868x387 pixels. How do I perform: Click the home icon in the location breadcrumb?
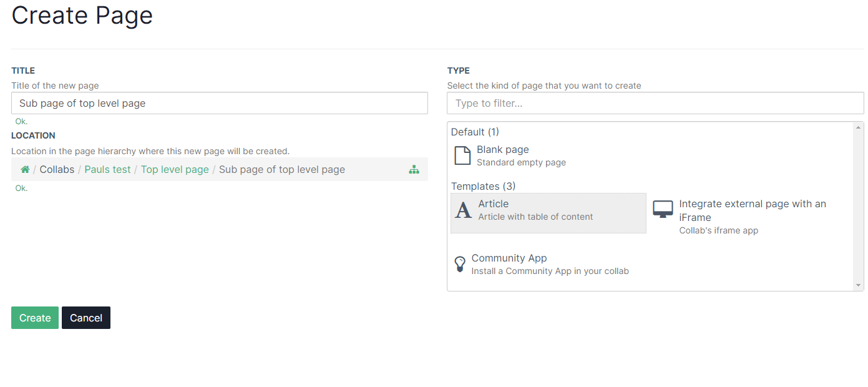25,170
